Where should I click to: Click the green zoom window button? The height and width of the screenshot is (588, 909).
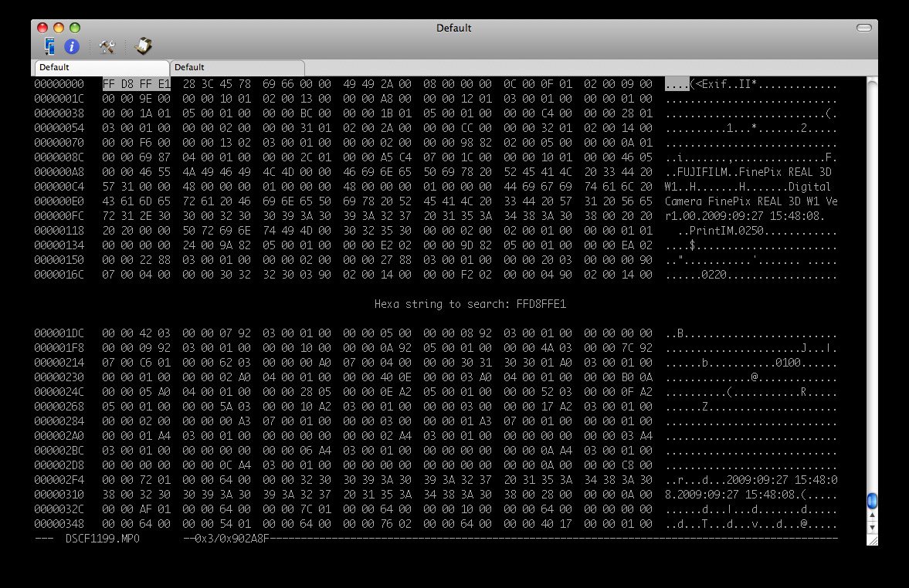tap(75, 28)
